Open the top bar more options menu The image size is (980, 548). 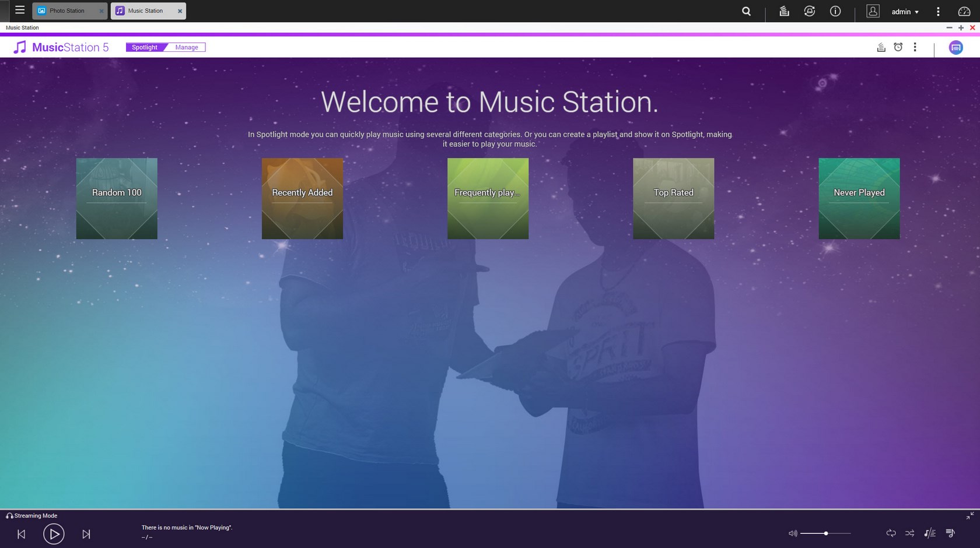tap(938, 12)
